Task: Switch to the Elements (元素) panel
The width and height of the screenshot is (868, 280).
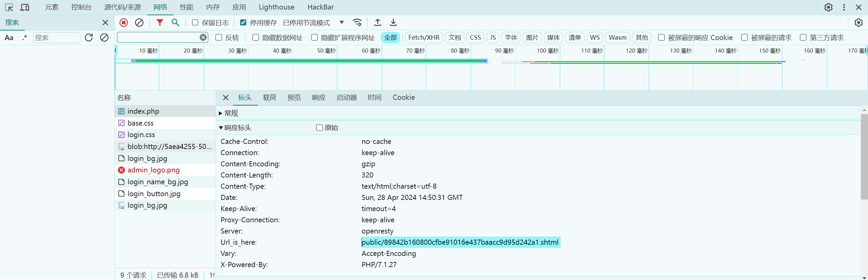Action: click(52, 7)
